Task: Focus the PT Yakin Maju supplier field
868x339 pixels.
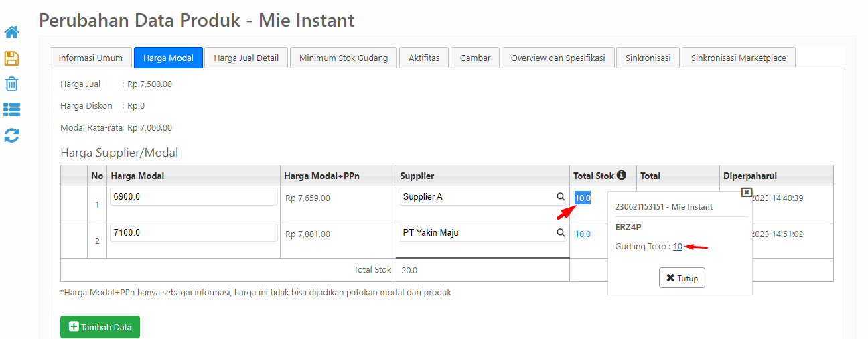Action: pos(483,233)
